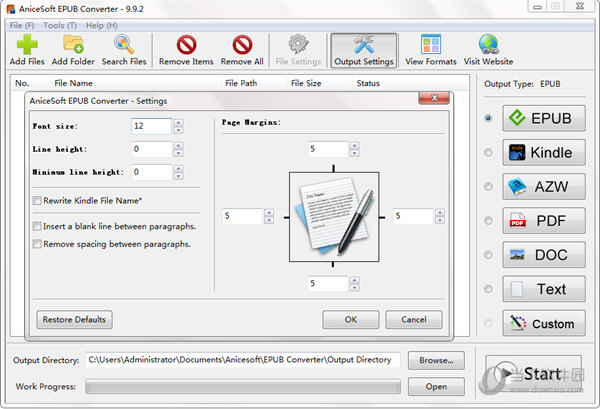Decrease Font size with the down arrow
600x409 pixels.
click(x=178, y=130)
